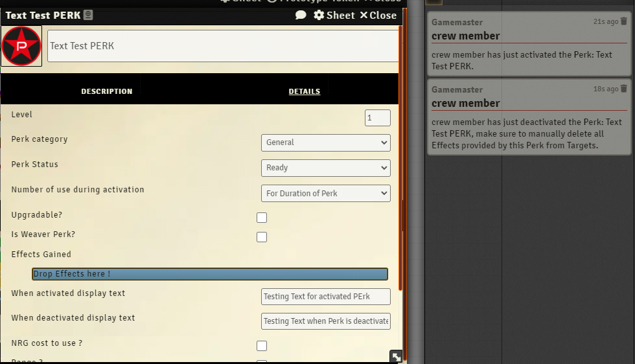Click the perk name text field
635x364 pixels.
(x=223, y=46)
